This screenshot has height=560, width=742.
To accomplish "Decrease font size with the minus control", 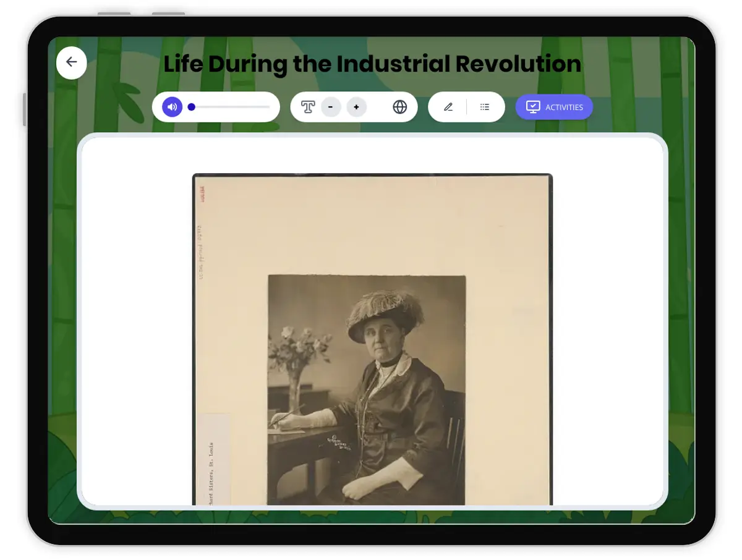I will 331,106.
